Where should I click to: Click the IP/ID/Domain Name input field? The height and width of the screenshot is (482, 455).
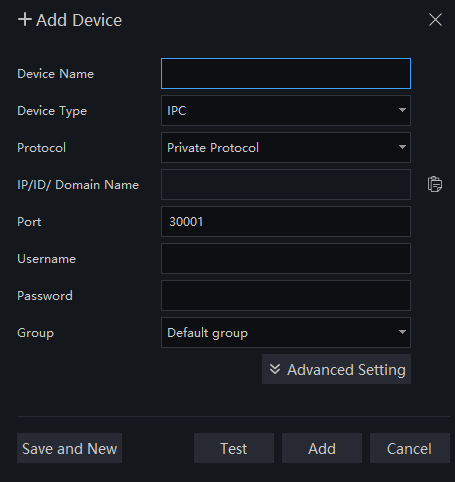click(x=286, y=185)
